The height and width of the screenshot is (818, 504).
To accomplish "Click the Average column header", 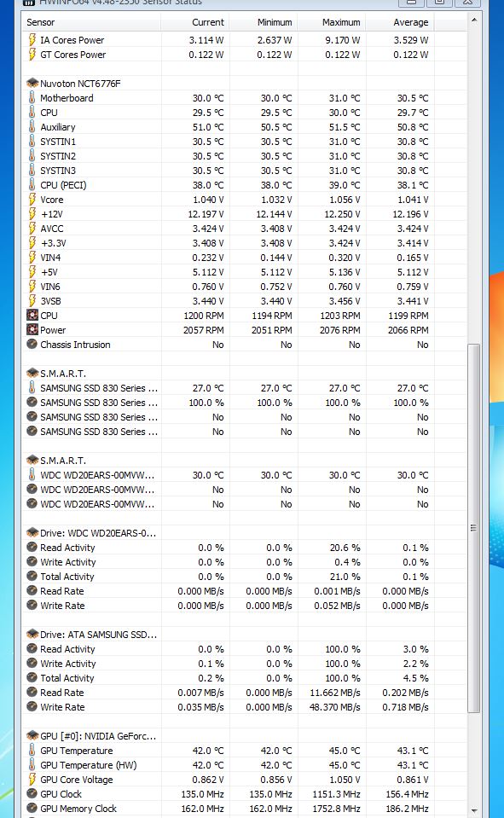I will [400, 22].
